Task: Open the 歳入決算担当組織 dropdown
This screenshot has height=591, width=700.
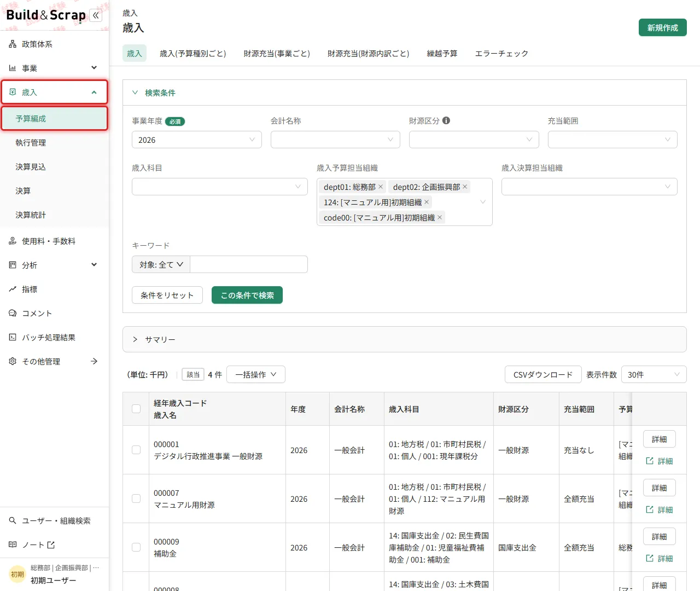Action: 590,187
